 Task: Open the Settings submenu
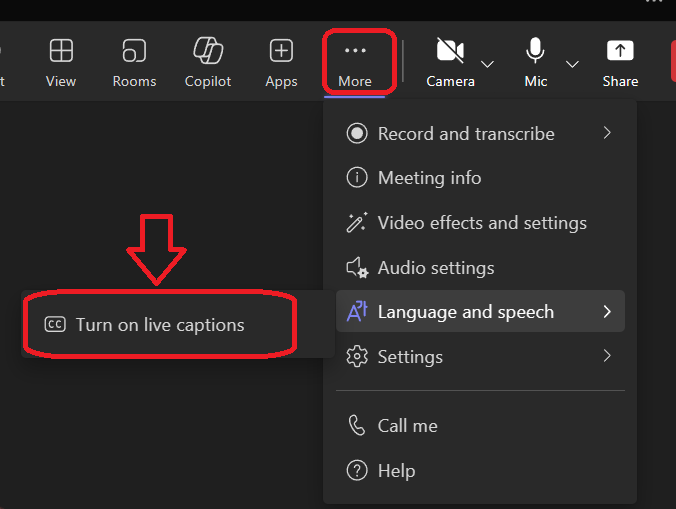[x=480, y=356]
